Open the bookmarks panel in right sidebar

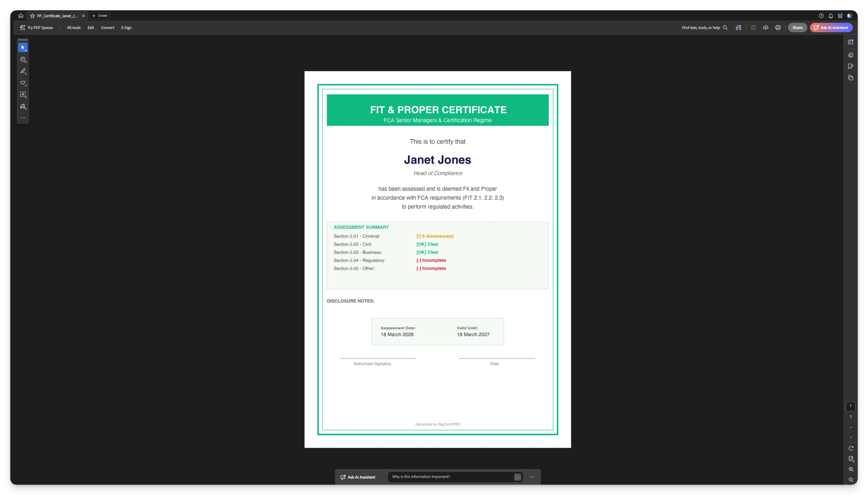click(x=850, y=66)
